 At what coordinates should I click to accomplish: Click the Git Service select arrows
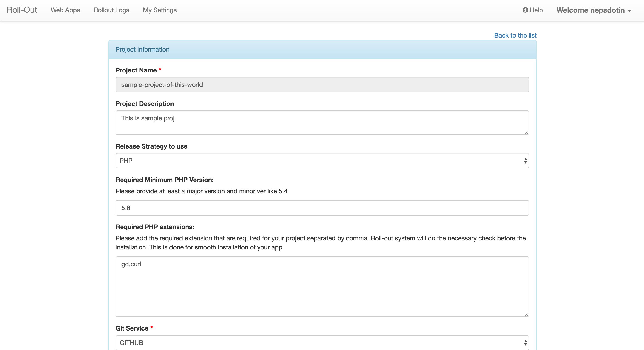[x=525, y=343]
